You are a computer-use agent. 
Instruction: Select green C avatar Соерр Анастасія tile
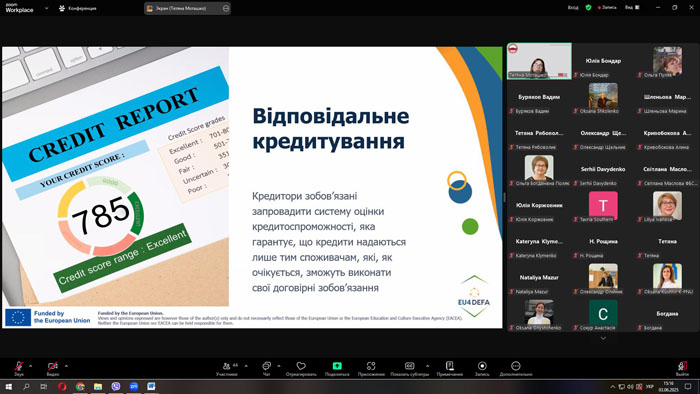click(x=603, y=314)
